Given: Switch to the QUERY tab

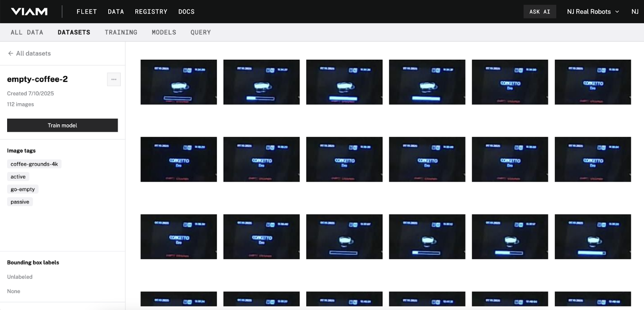Looking at the screenshot, I should pyautogui.click(x=200, y=32).
